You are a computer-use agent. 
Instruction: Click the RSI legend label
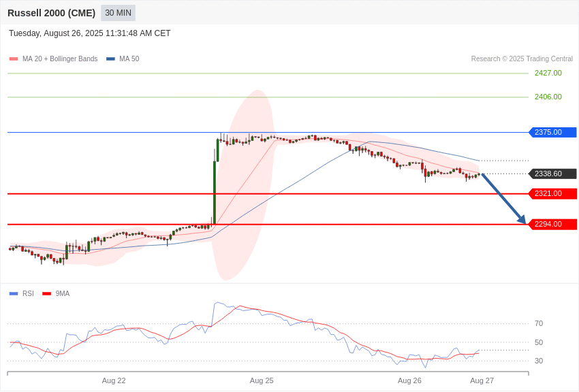click(28, 294)
